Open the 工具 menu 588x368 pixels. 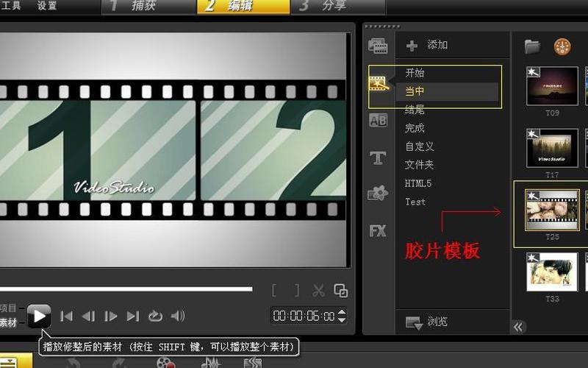tap(11, 5)
